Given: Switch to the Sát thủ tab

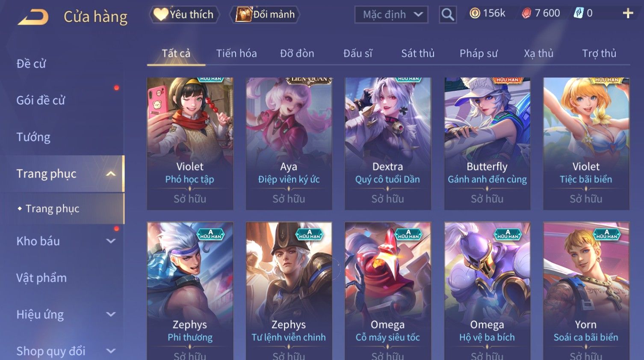Looking at the screenshot, I should click(x=418, y=54).
